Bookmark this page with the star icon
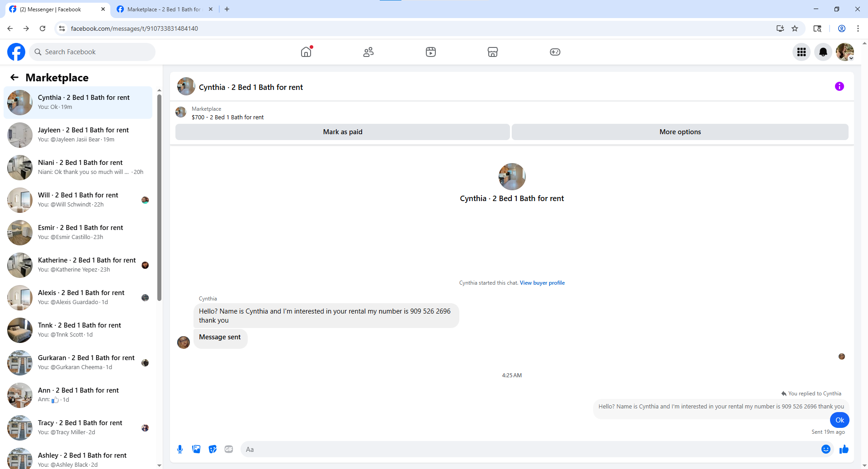Screen dimensions: 868x469 [795, 28]
